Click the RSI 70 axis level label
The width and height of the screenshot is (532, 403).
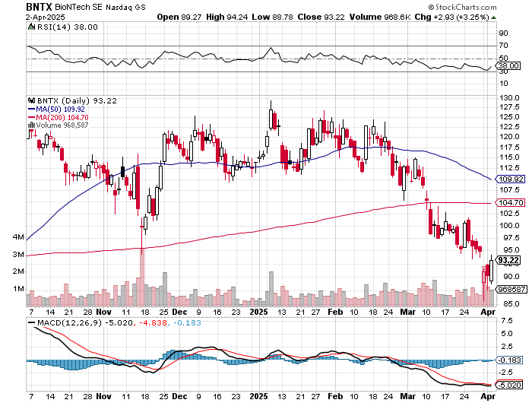pos(503,46)
